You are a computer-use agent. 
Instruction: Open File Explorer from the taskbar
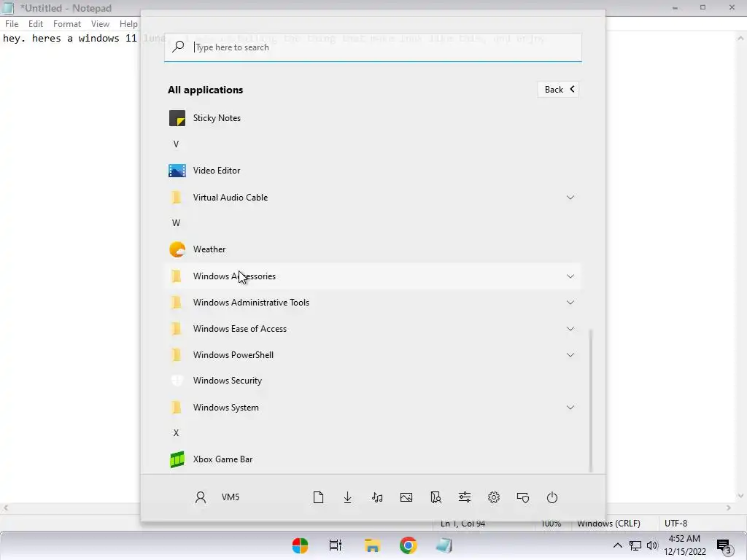pyautogui.click(x=372, y=545)
